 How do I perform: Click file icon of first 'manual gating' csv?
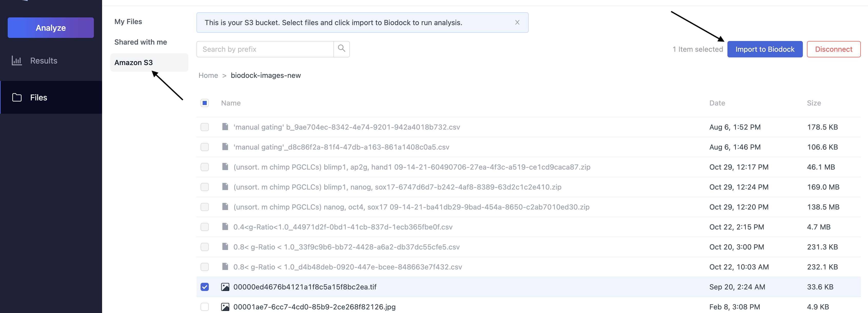pos(225,127)
